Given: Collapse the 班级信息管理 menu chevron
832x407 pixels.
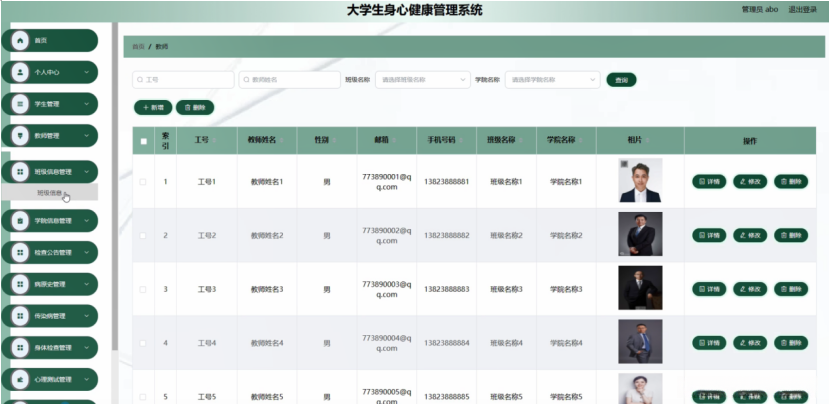Looking at the screenshot, I should (86, 172).
